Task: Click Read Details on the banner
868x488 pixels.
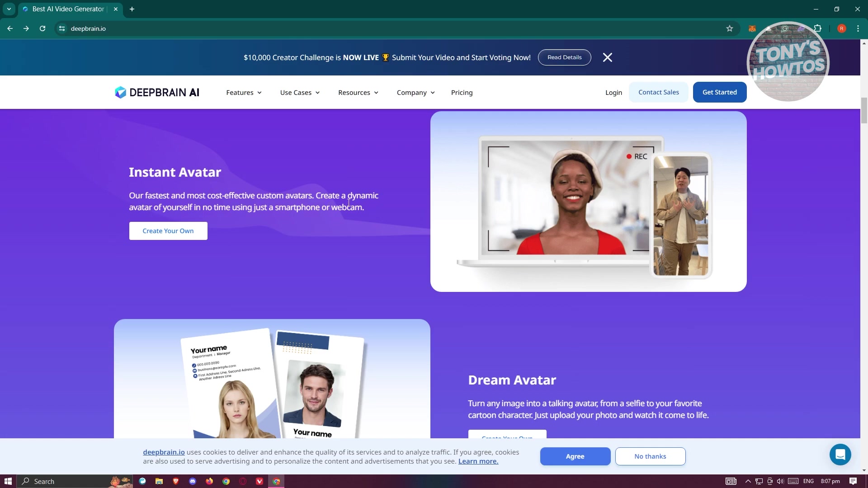Action: point(564,57)
